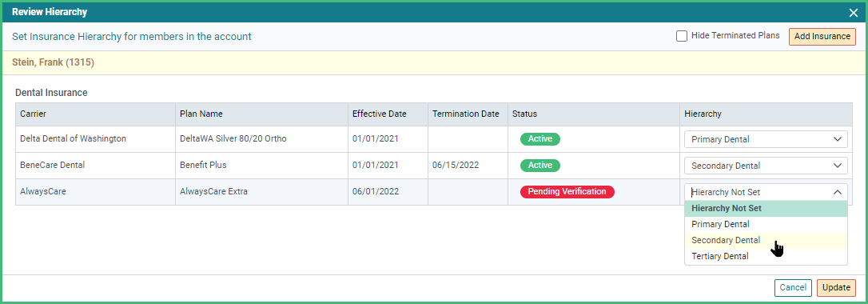Click Benefit Plus plan name
The image size is (868, 304).
[x=203, y=165]
